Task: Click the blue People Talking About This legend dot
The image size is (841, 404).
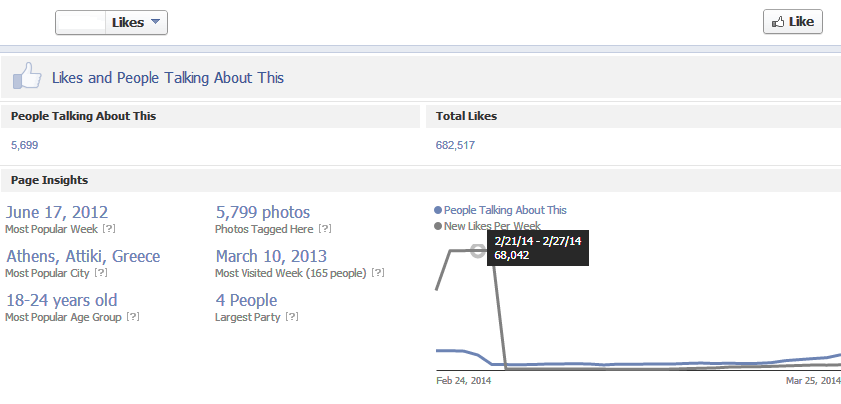Action: point(438,211)
